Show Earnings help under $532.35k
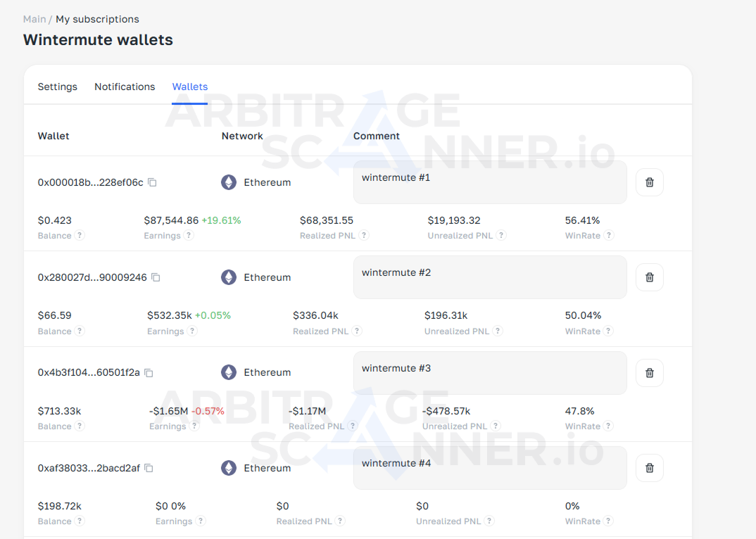The image size is (756, 539). 192,331
